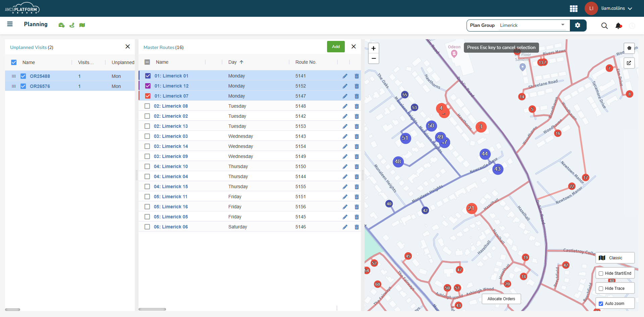The image size is (644, 317).
Task: Toggle select-all master routes checkbox
Action: [147, 62]
